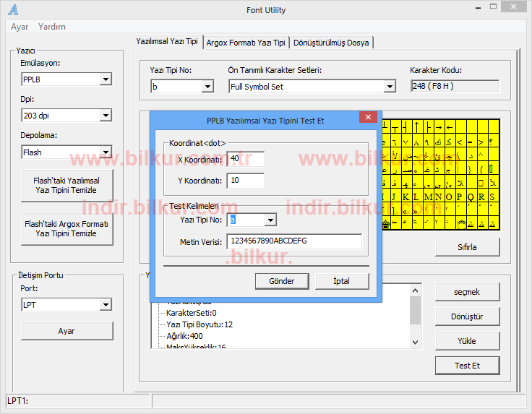Switch to Dönüştürülmüş Dosya tab

[331, 43]
